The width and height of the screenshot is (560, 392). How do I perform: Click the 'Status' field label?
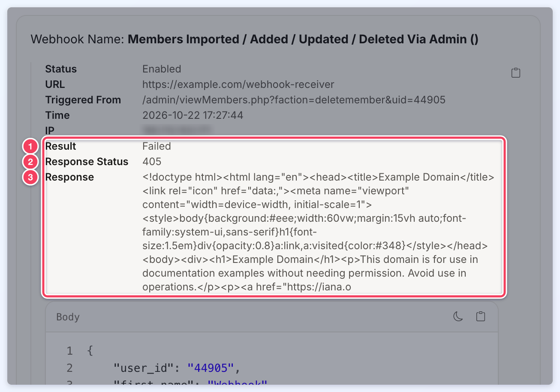(61, 69)
